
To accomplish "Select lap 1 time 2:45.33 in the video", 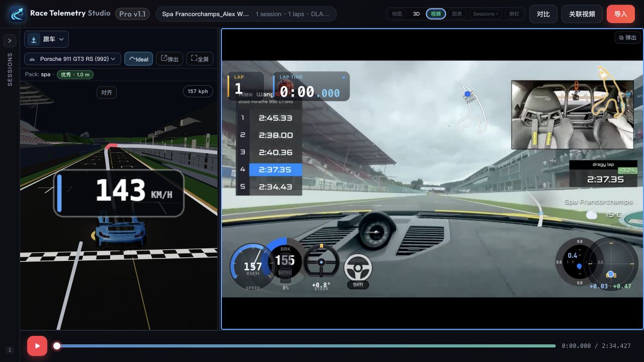I will pos(269,118).
